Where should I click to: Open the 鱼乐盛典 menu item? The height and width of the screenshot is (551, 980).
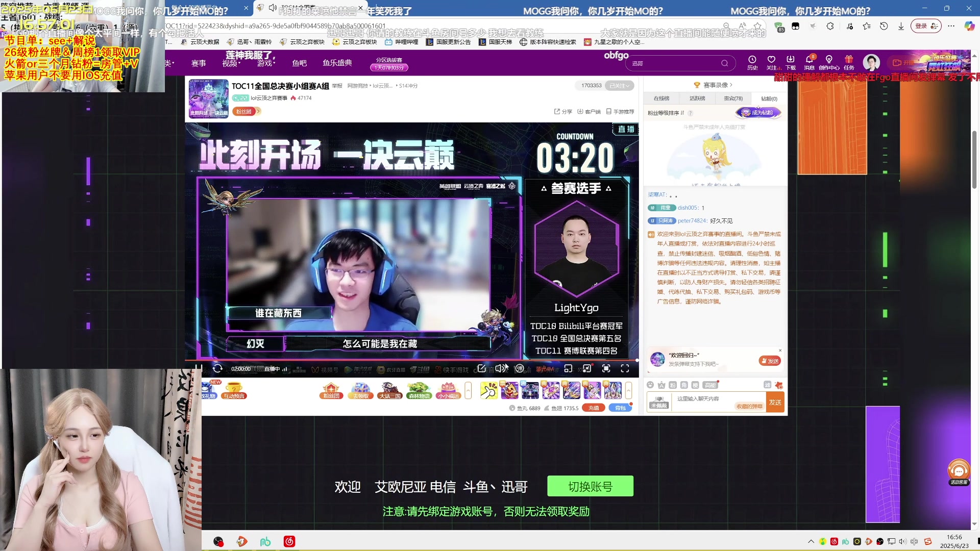point(337,63)
